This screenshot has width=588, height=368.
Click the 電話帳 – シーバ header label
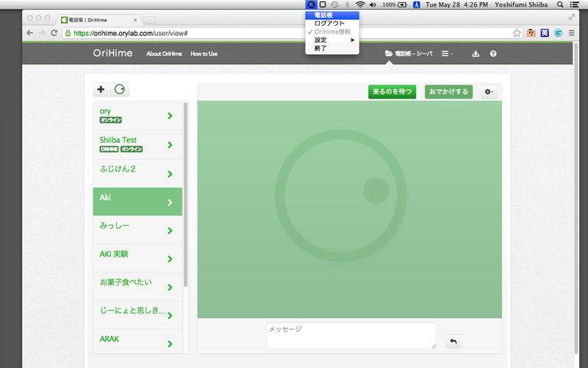[414, 54]
